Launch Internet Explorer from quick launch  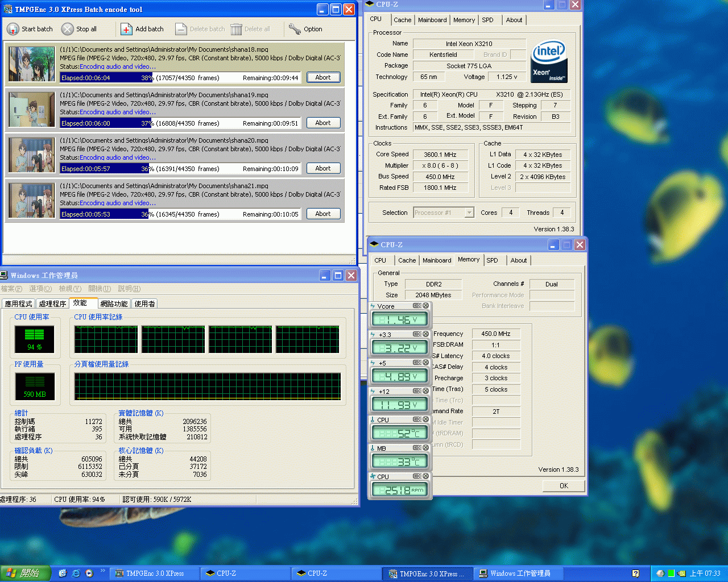tap(76, 573)
